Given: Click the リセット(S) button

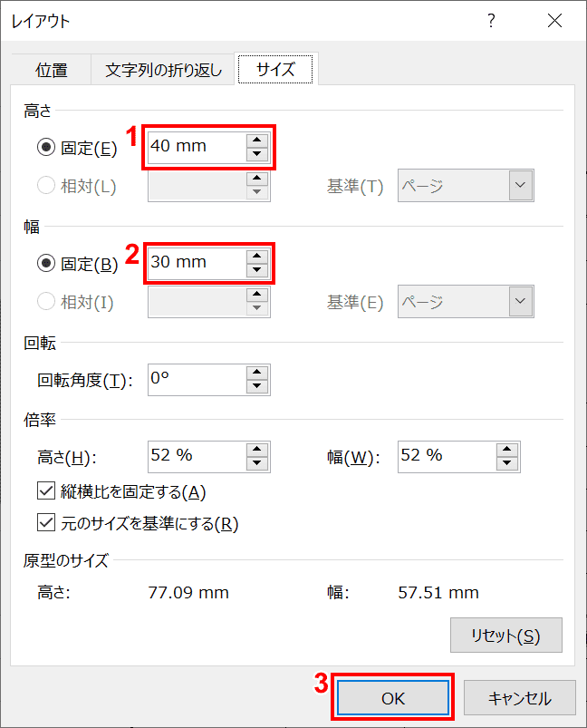Looking at the screenshot, I should tap(506, 636).
